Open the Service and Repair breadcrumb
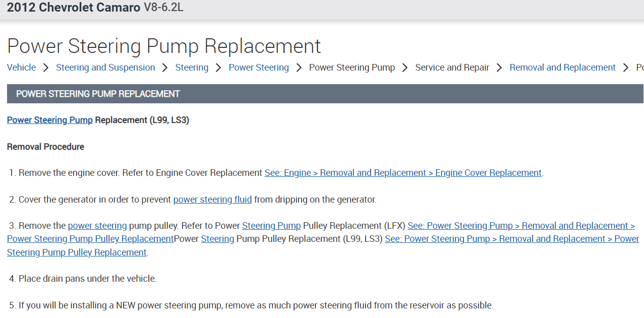644x318 pixels. coord(452,67)
